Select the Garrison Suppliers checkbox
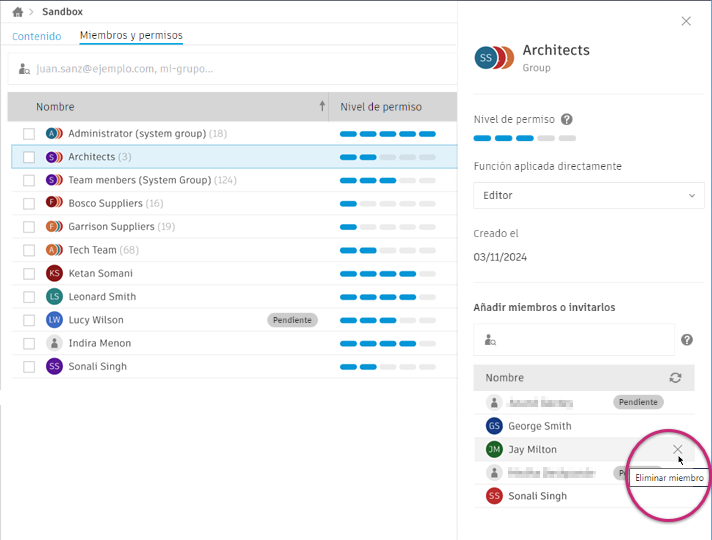This screenshot has width=712, height=540. point(29,227)
